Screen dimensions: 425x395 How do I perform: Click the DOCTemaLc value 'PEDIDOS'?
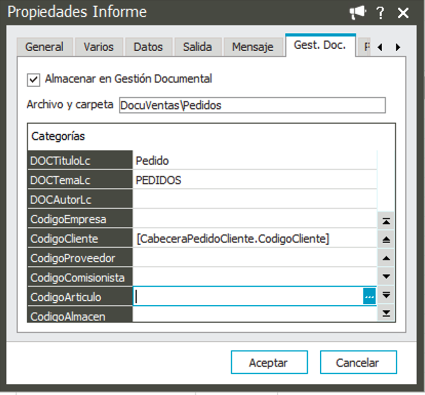click(x=158, y=180)
